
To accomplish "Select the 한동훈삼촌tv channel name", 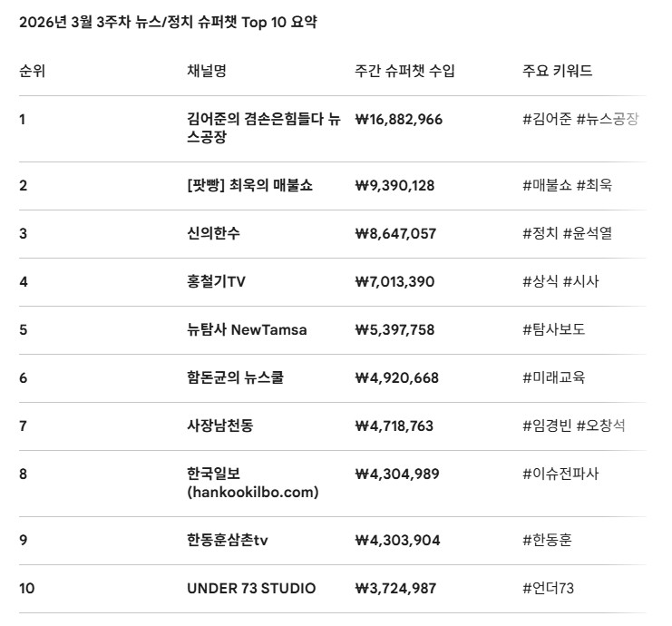I will coord(227,541).
